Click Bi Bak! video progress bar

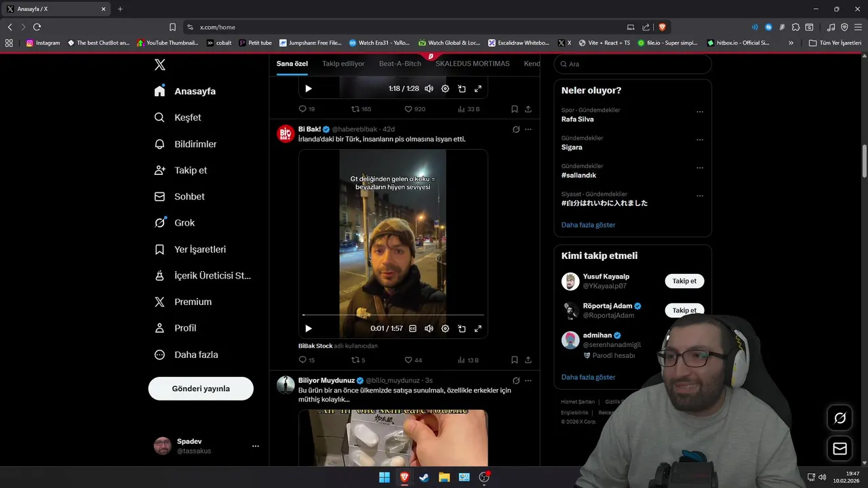click(x=393, y=315)
